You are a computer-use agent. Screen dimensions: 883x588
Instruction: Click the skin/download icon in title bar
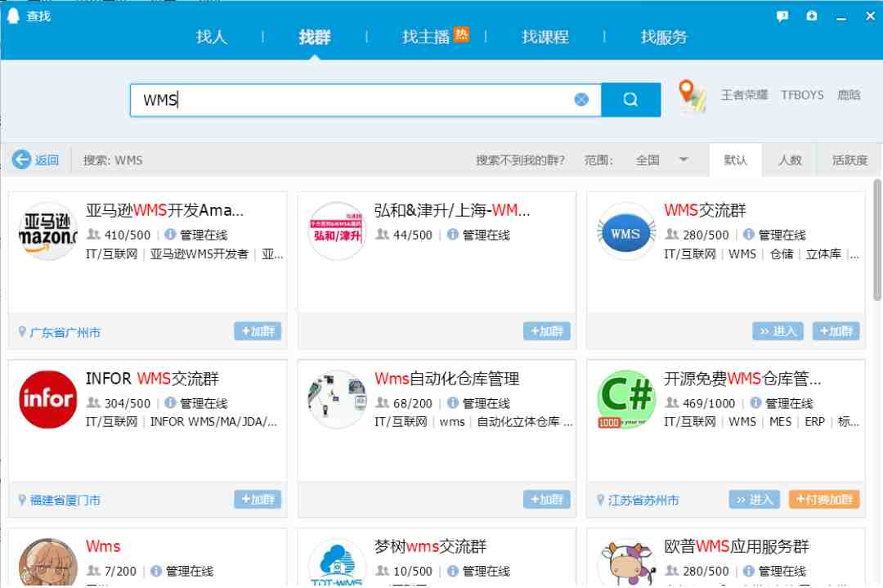[x=812, y=16]
